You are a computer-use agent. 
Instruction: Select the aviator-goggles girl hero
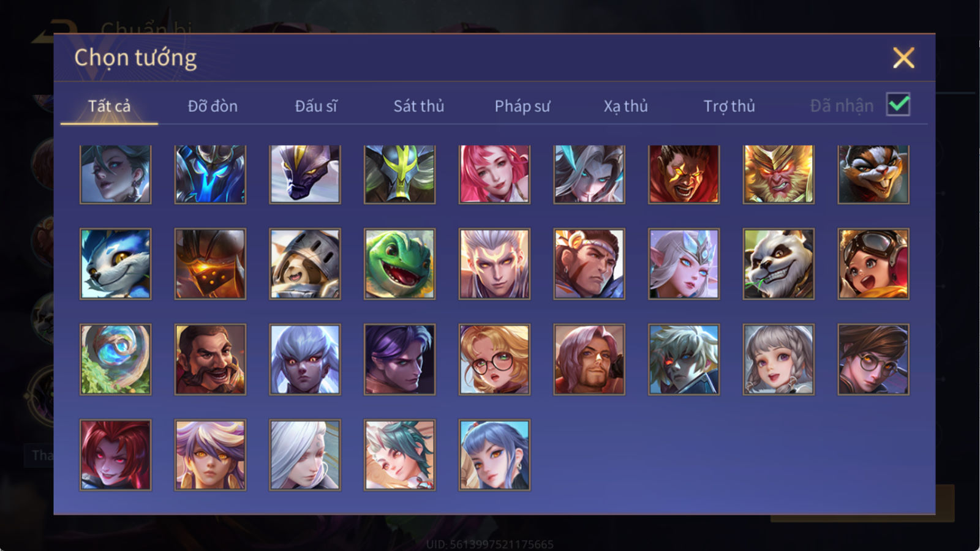873,264
